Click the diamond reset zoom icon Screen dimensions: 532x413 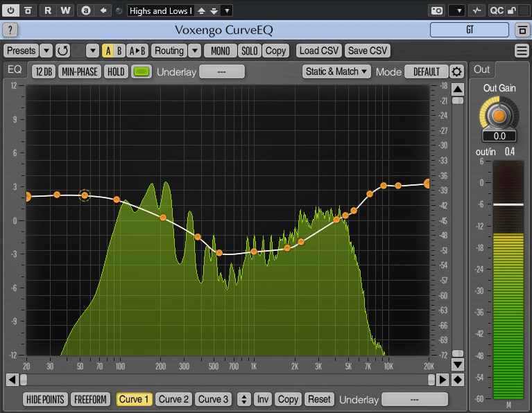(458, 380)
